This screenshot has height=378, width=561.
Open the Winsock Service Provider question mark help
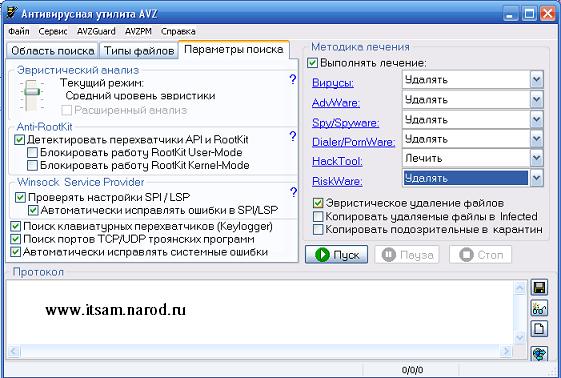tap(293, 192)
